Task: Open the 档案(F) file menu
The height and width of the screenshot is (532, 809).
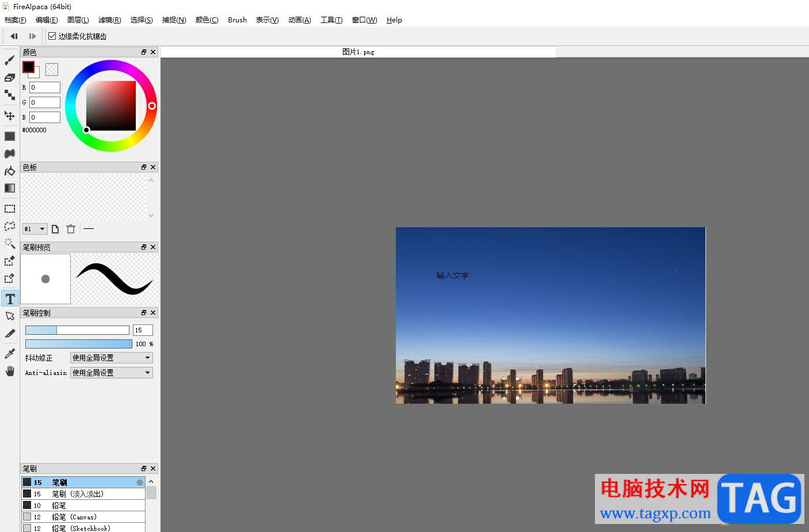Action: [16, 20]
